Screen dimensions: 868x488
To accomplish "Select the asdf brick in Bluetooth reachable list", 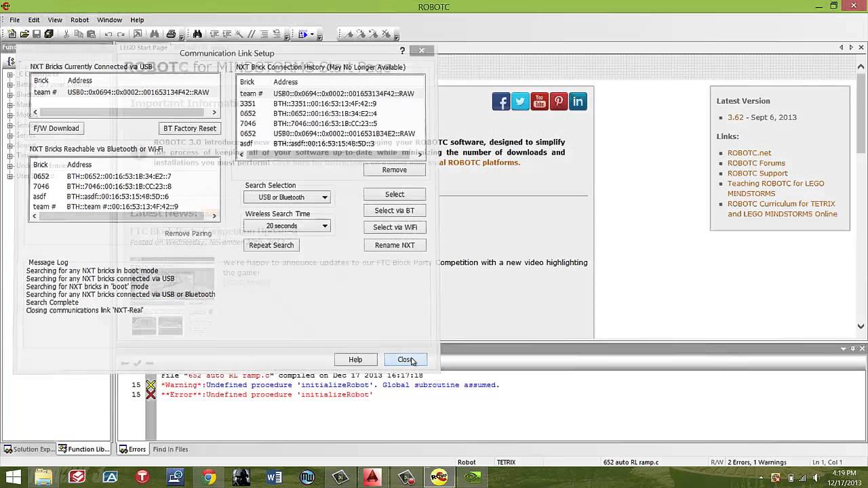I will click(x=123, y=197).
